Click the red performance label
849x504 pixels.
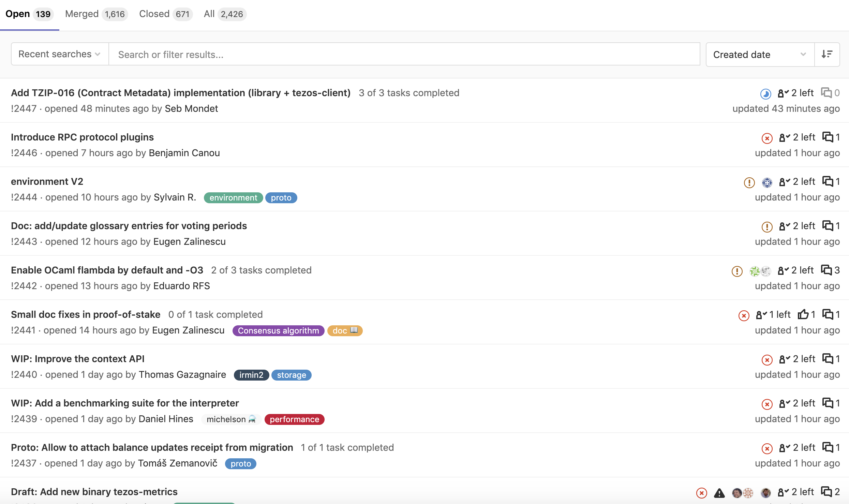pyautogui.click(x=294, y=419)
